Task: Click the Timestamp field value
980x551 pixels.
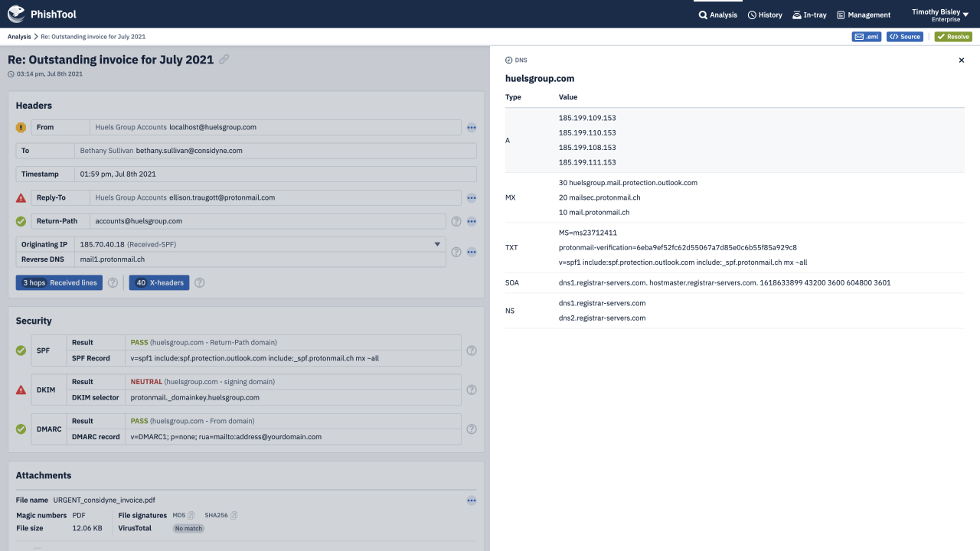Action: click(118, 174)
